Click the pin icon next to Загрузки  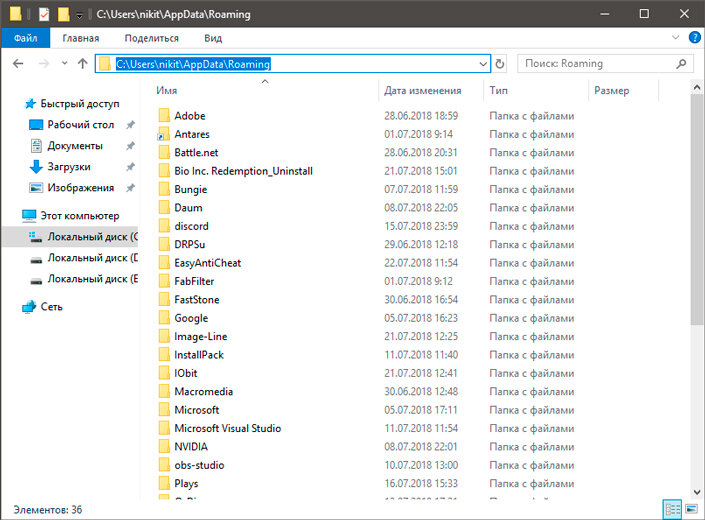click(130, 167)
